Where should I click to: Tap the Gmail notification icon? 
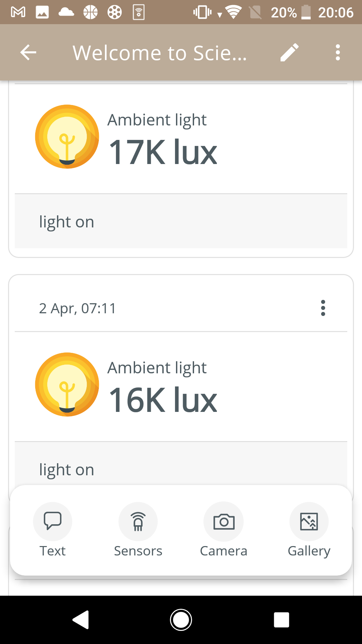(18, 12)
